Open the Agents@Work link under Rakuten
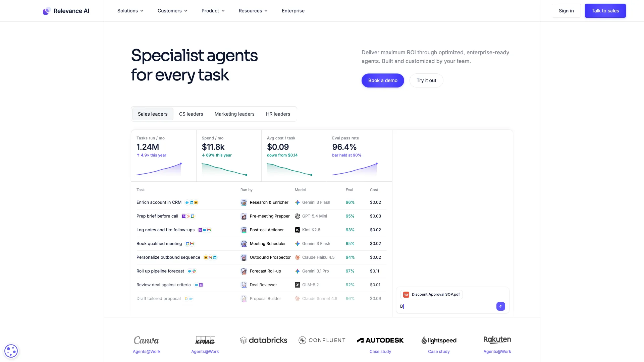 (497, 352)
